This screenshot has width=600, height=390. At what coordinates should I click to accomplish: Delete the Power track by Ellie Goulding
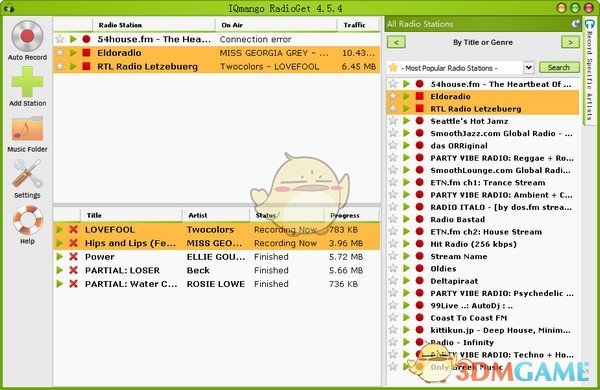(x=73, y=257)
